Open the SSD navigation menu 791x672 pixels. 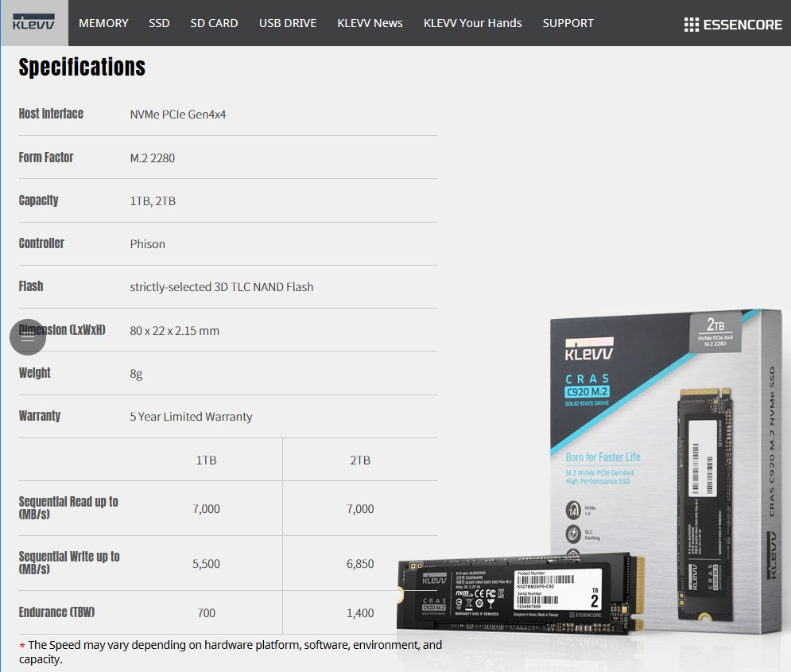(159, 23)
